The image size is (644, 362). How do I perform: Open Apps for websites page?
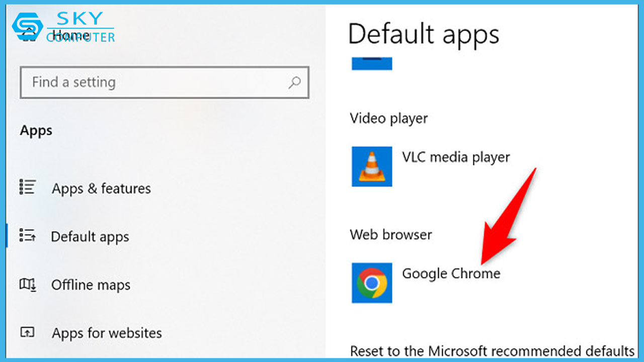(107, 333)
